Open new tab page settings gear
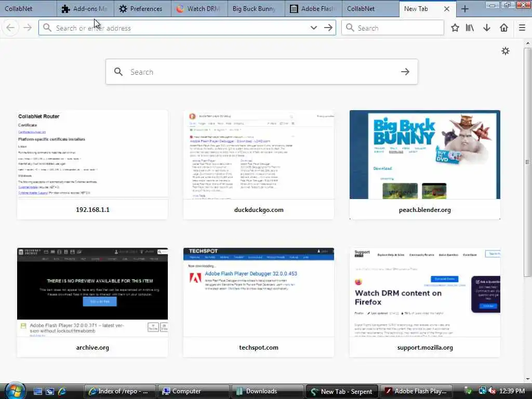The image size is (532, 399). pyautogui.click(x=506, y=51)
